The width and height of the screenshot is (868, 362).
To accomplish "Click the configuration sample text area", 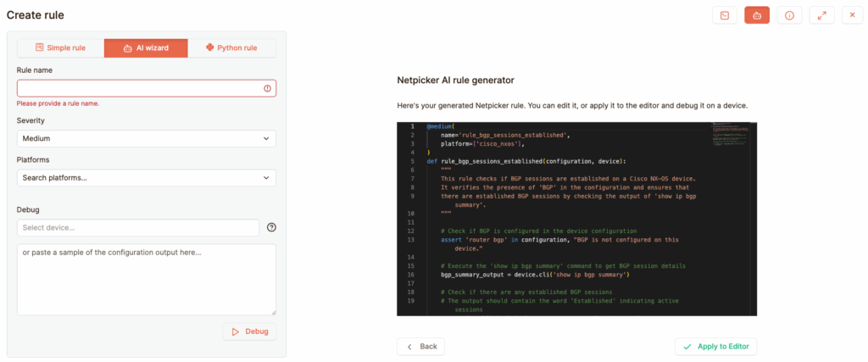I will click(x=146, y=279).
